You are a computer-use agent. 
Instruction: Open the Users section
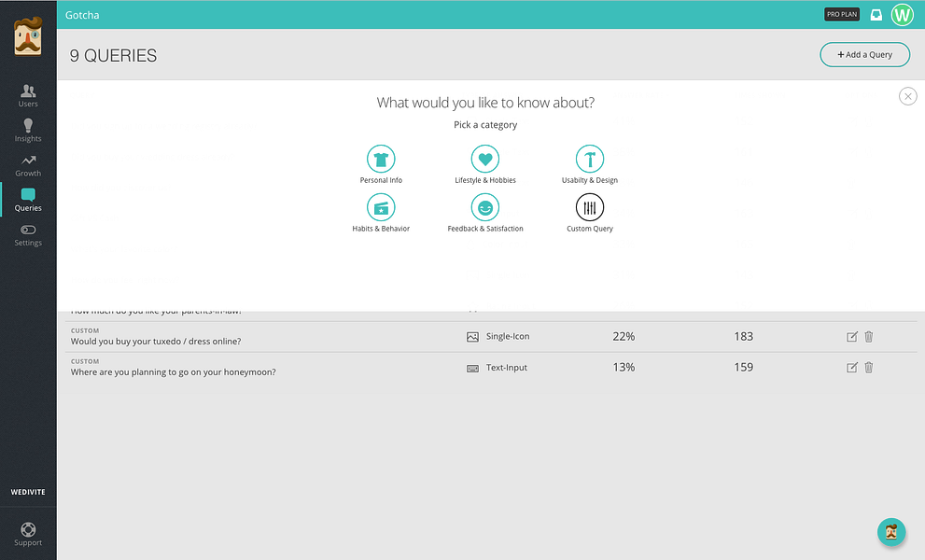[28, 95]
